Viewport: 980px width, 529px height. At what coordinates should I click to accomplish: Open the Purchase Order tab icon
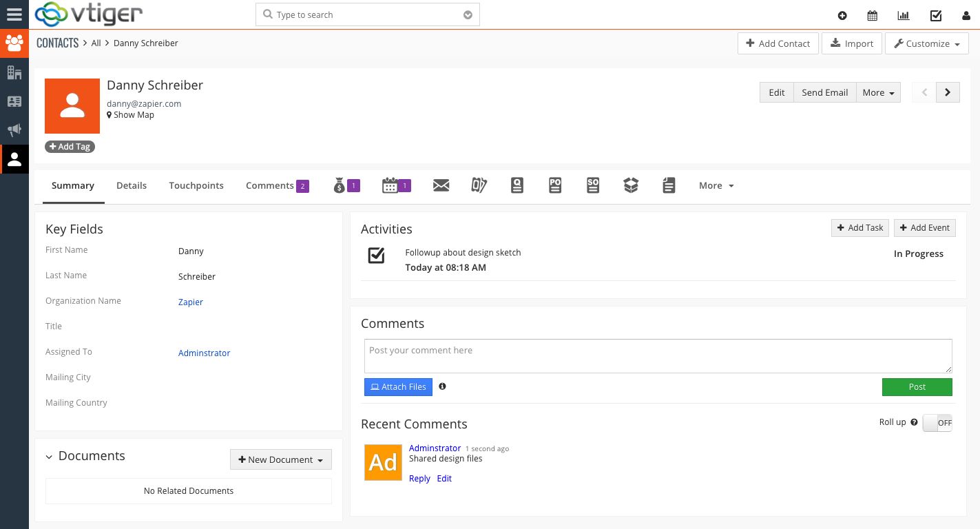(555, 185)
